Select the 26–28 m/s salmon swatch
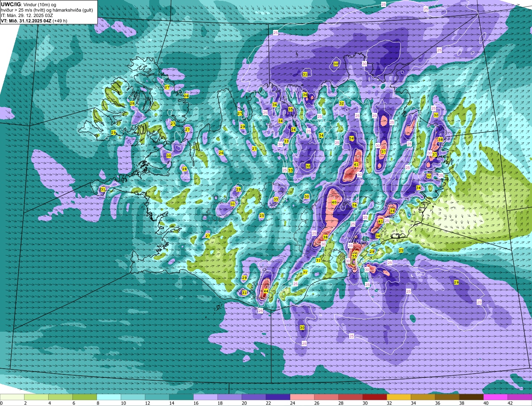 pos(326,397)
